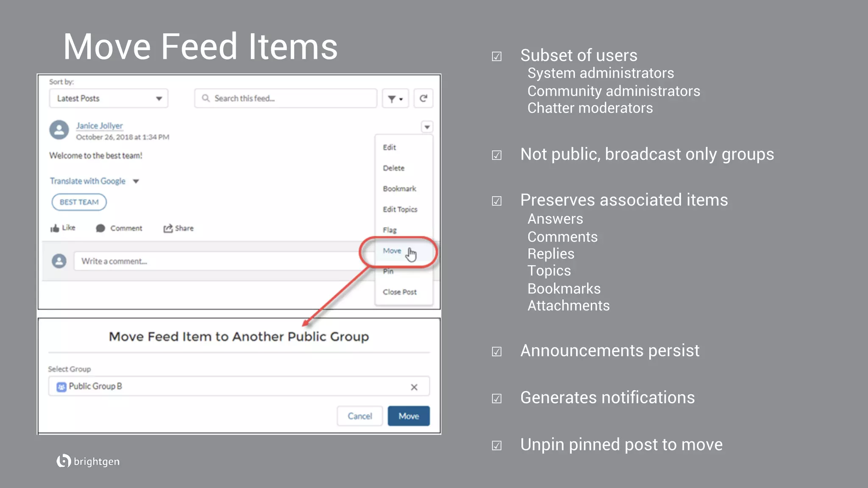The image size is (868, 488).
Task: Open the post actions dropdown arrow
Action: pos(427,127)
